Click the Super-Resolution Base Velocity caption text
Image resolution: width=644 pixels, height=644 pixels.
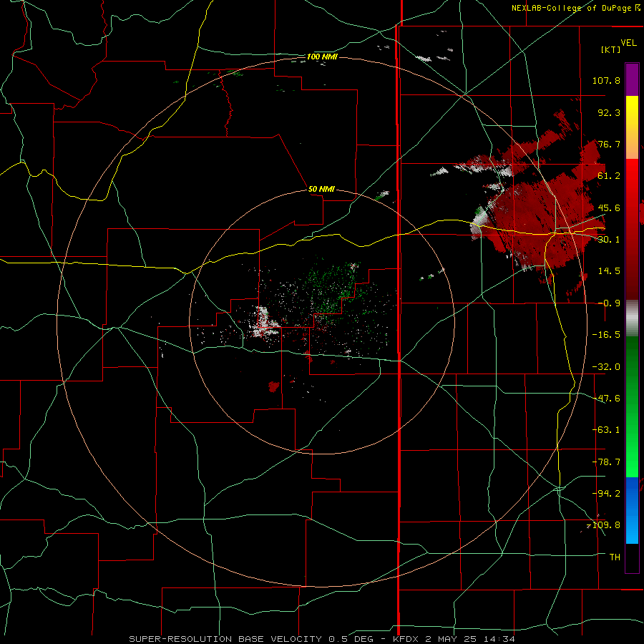tap(321, 639)
